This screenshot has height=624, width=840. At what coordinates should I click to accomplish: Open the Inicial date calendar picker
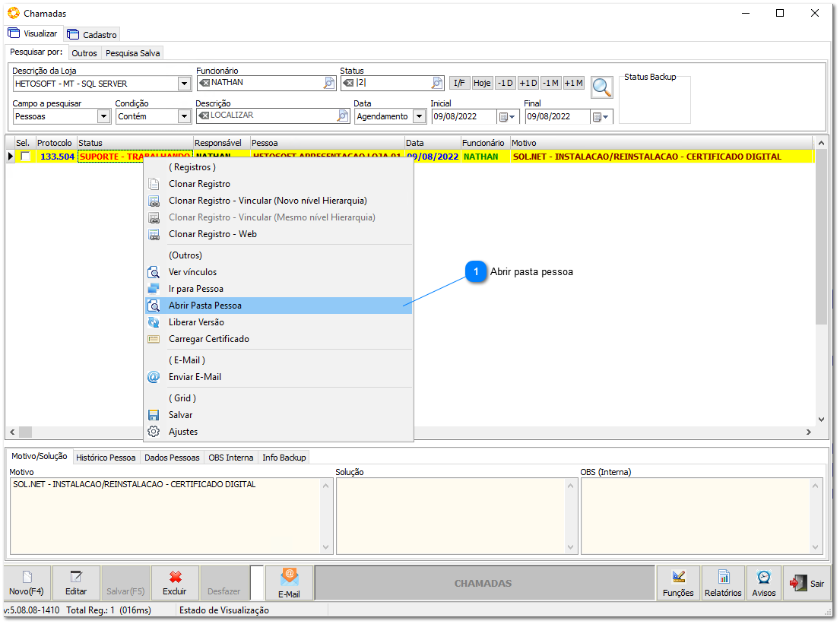(507, 117)
